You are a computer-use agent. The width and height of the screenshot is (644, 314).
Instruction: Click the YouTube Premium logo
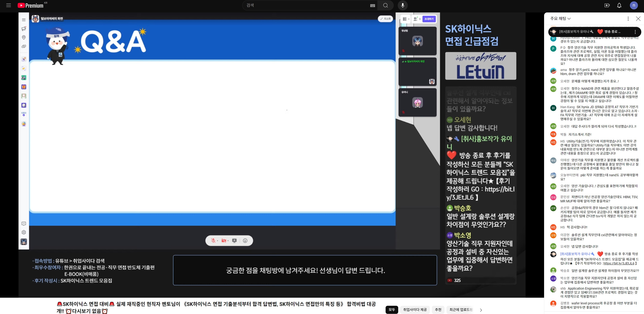(x=30, y=5)
